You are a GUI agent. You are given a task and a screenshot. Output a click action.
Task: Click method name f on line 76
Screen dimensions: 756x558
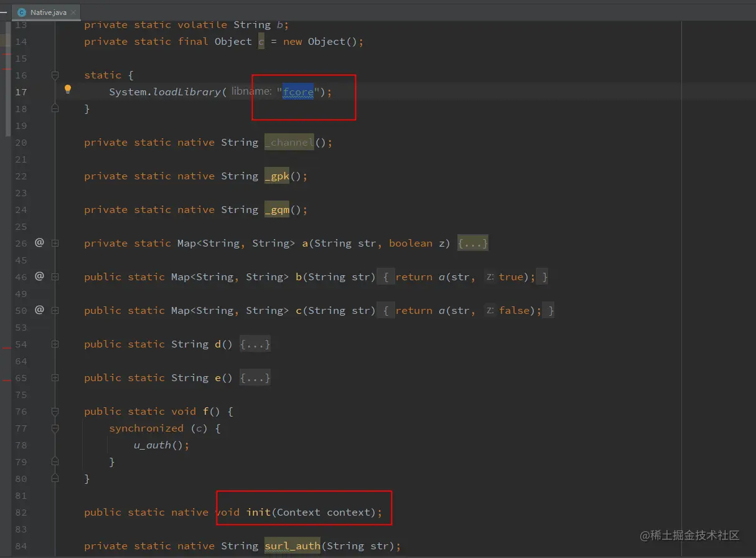(x=205, y=411)
